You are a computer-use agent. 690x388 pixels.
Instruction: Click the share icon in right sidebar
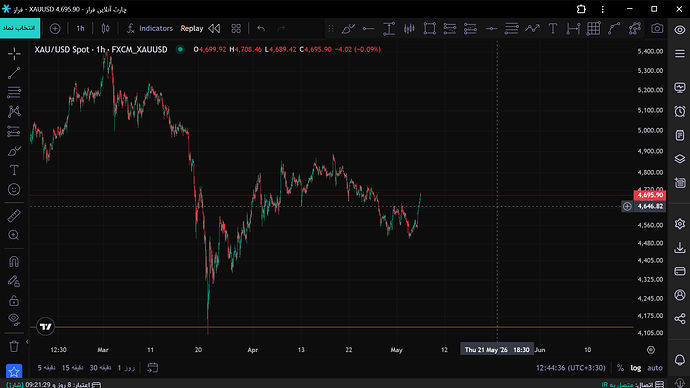point(680,318)
